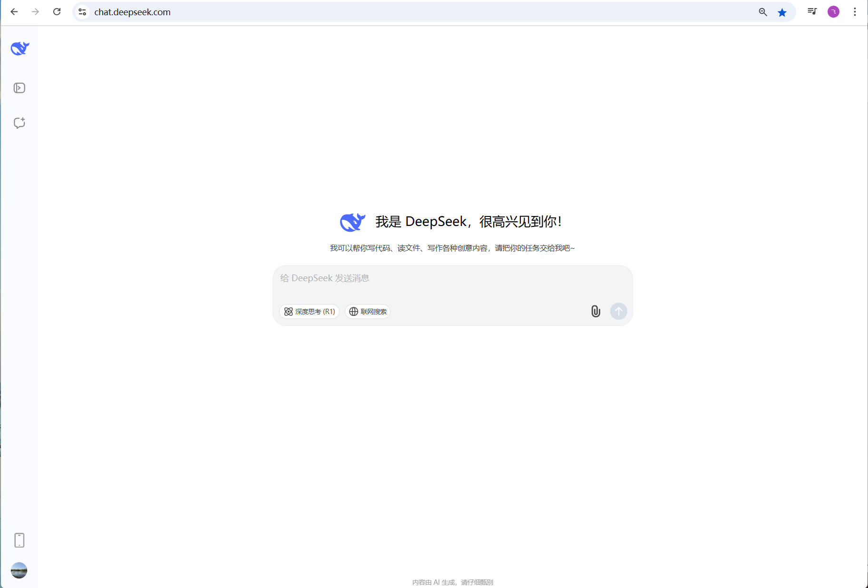This screenshot has width=868, height=588.
Task: Open the browser three-dot menu
Action: (855, 12)
